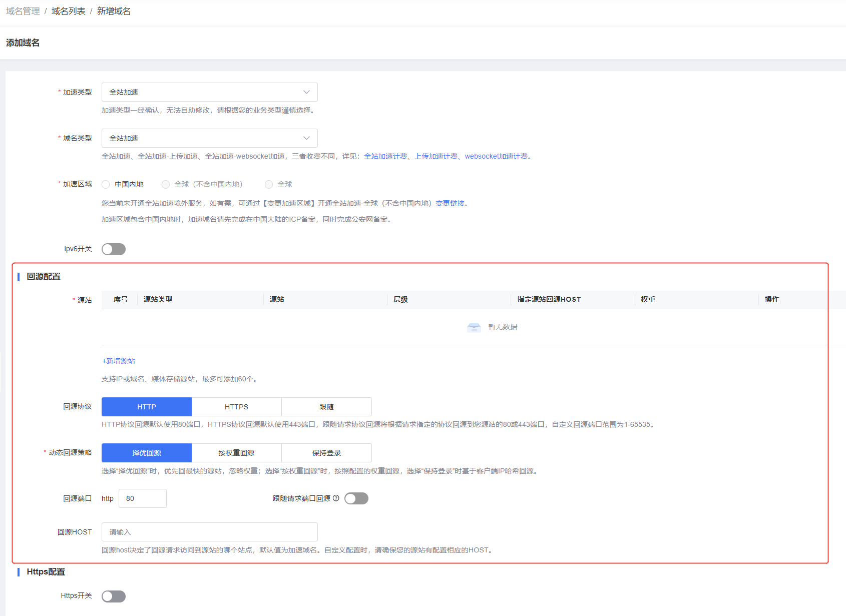This screenshot has width=846, height=616.
Task: Toggle the Https开关 switch
Action: coord(114,596)
